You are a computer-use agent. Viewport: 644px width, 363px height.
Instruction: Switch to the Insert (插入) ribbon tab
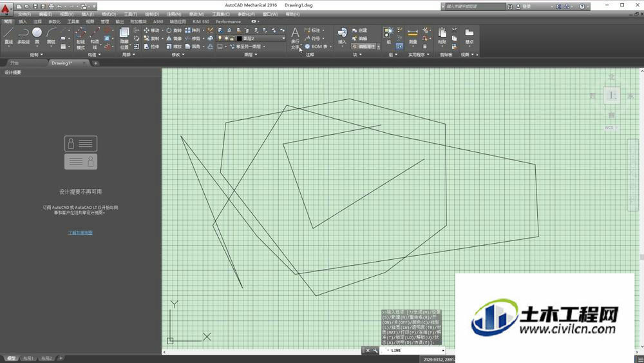23,21
